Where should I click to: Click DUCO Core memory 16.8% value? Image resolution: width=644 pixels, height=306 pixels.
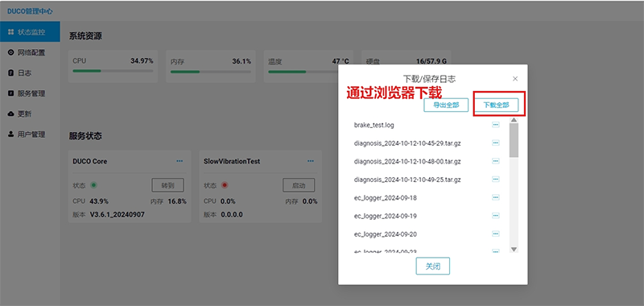pos(177,201)
